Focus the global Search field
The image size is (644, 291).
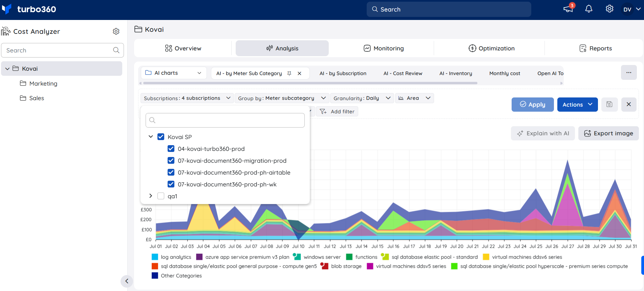(449, 9)
